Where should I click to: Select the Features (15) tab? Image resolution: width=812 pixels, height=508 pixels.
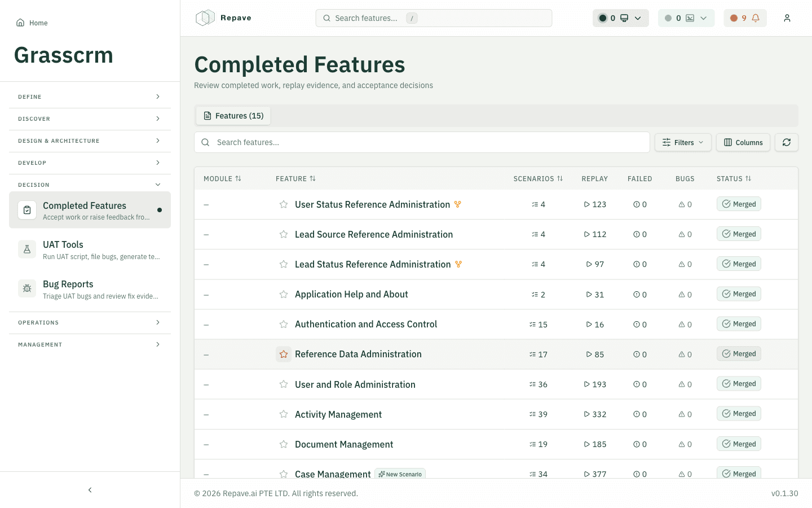pyautogui.click(x=233, y=116)
